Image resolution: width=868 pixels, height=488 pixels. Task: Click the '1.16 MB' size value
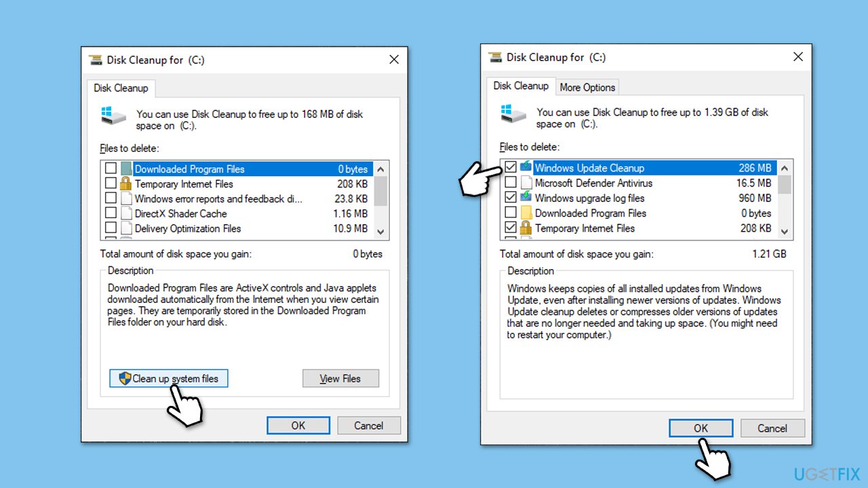pos(351,213)
